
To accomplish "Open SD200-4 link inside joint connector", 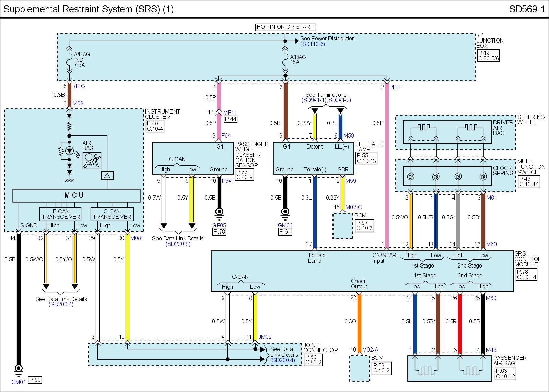I will pos(282,360).
